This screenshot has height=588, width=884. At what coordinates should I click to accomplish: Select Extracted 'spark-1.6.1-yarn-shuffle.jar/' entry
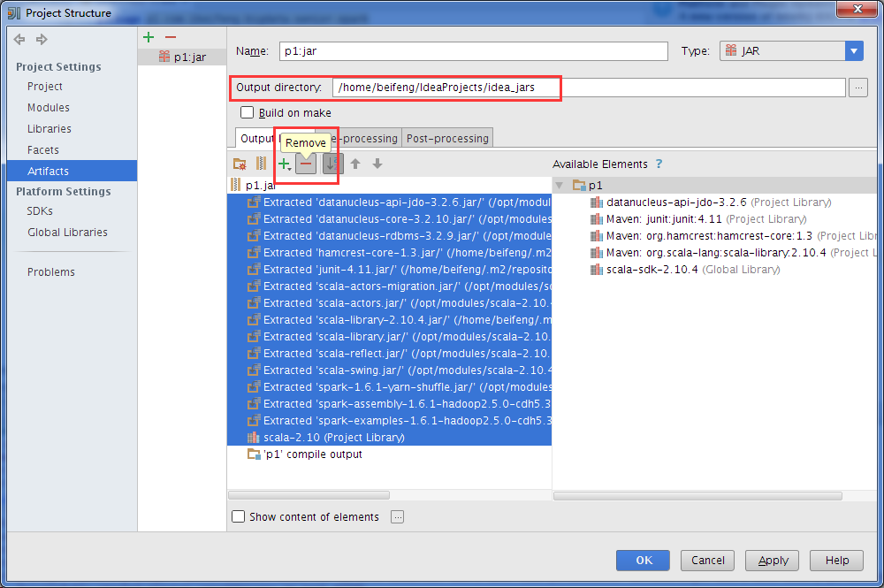tap(389, 387)
